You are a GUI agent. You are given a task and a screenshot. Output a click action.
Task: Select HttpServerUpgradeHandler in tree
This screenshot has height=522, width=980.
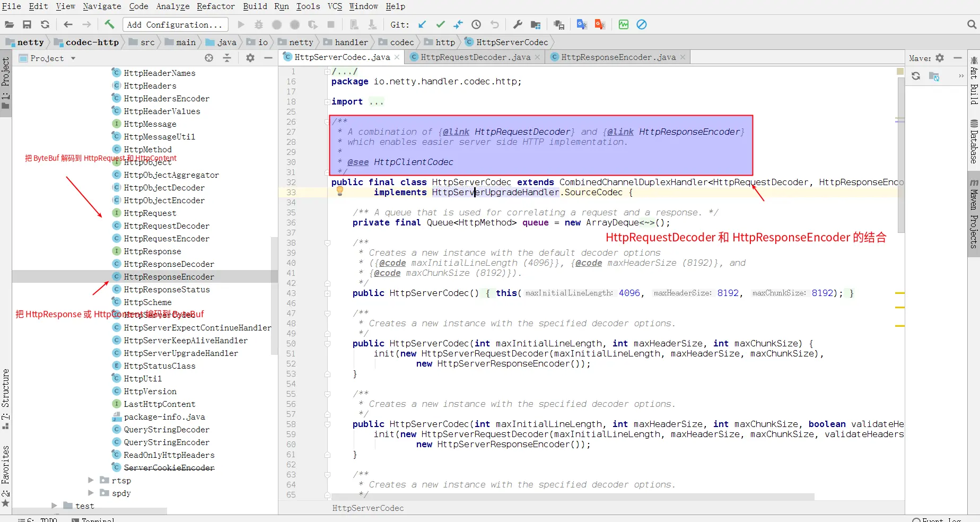[181, 353]
